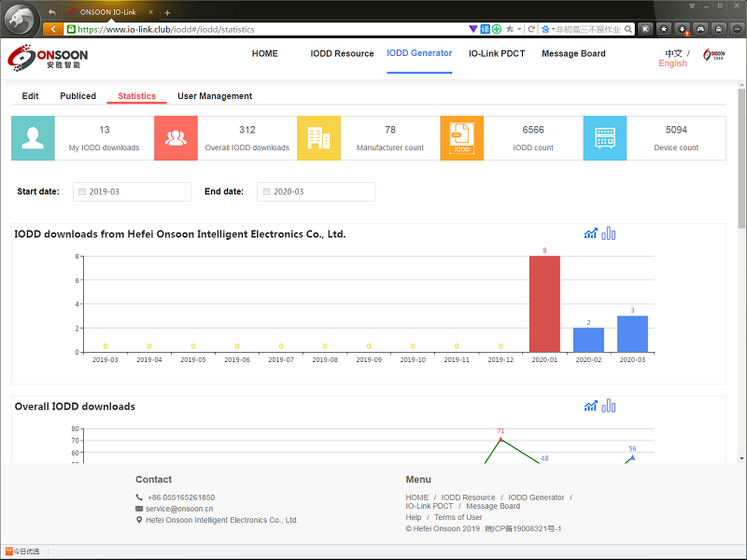747x560 pixels.
Task: Click the footer HOME link
Action: tap(416, 497)
